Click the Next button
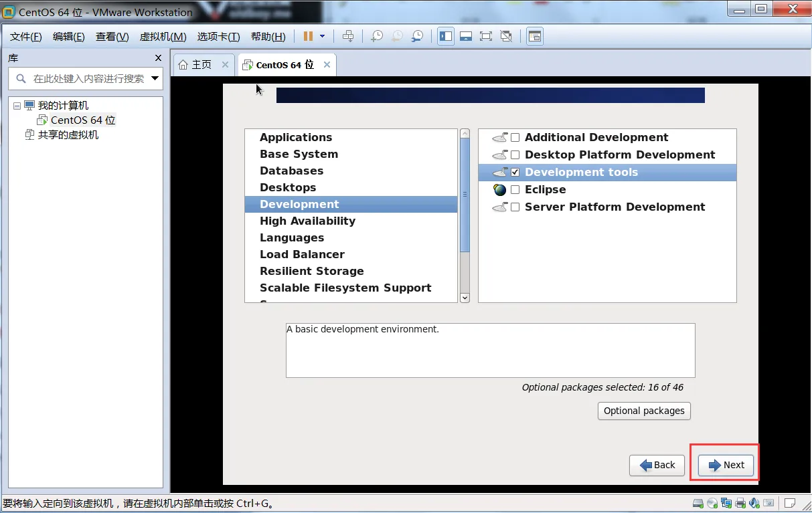Viewport: 812px width, 513px height. coord(726,465)
